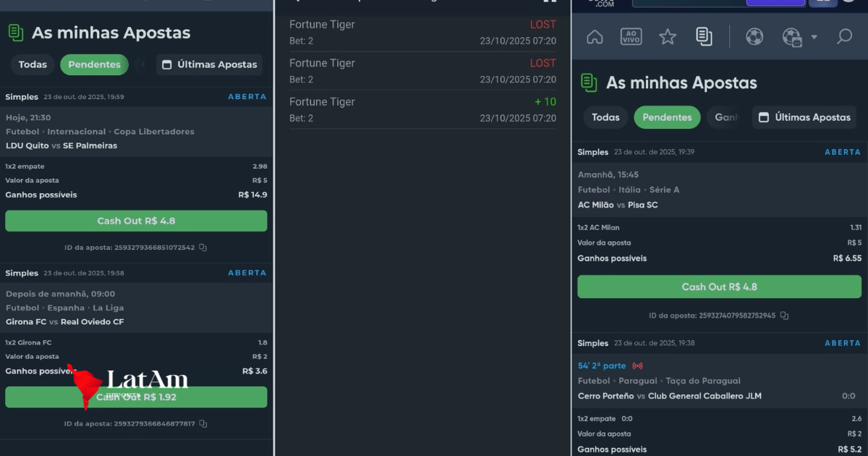Viewport: 868px width, 456px height.
Task: Click the Ganhos possíveis R$ 14.9 value
Action: (252, 195)
